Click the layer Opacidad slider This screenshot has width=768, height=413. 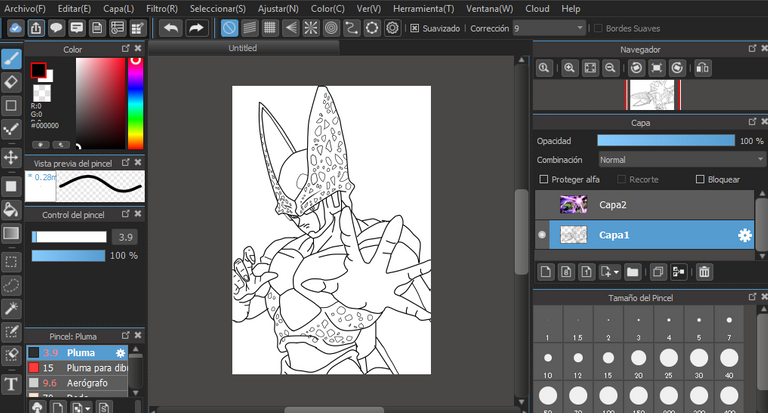click(666, 141)
